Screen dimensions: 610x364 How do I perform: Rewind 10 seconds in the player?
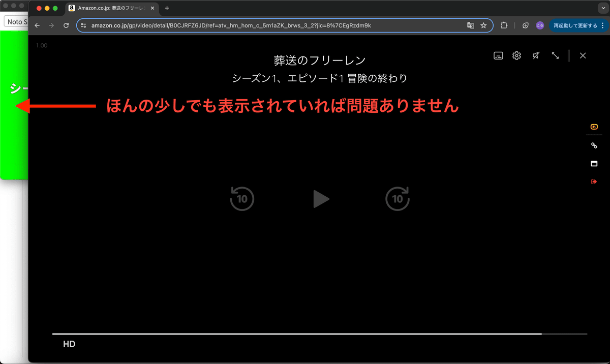(x=242, y=198)
